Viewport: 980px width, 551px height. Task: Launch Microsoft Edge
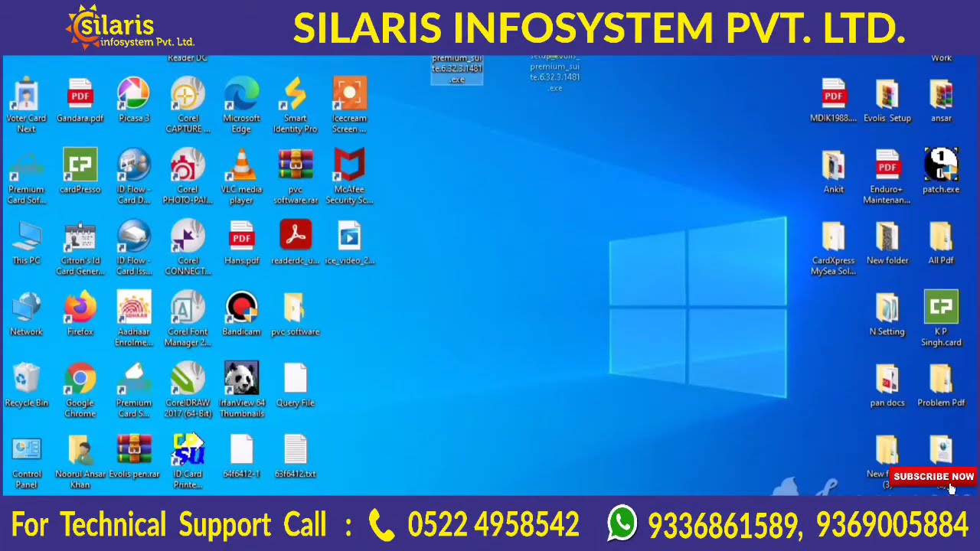pos(241,105)
